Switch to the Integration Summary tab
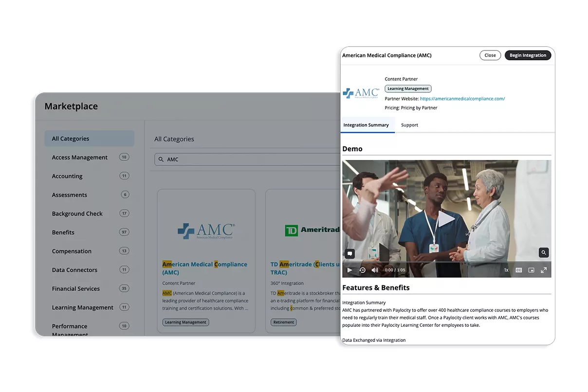Viewport: 588px width, 392px height. pos(366,125)
